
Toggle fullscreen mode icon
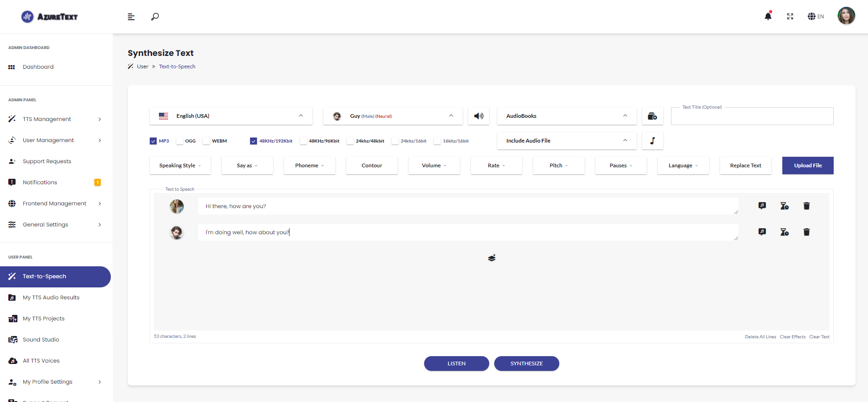point(790,17)
